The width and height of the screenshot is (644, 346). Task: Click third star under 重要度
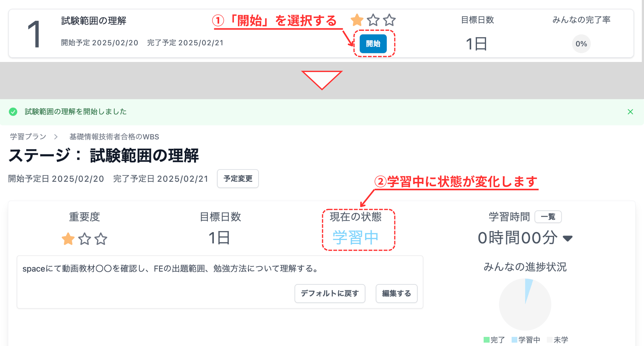tap(101, 239)
